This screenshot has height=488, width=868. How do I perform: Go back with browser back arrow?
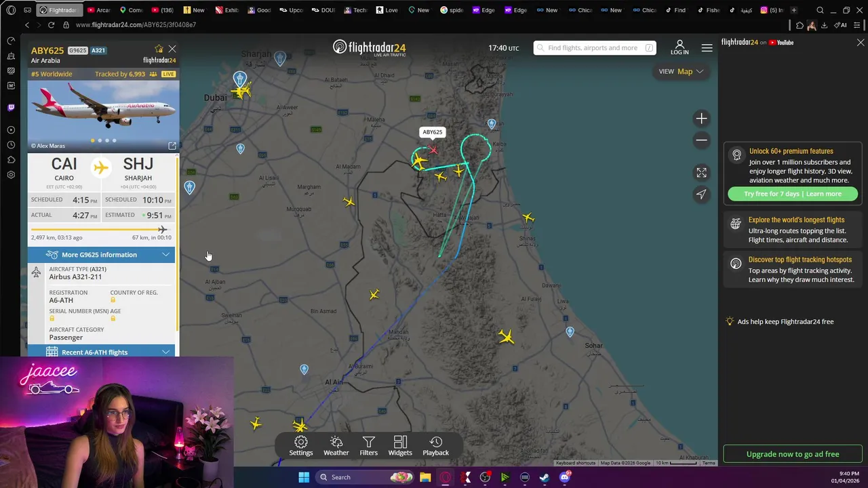[27, 25]
